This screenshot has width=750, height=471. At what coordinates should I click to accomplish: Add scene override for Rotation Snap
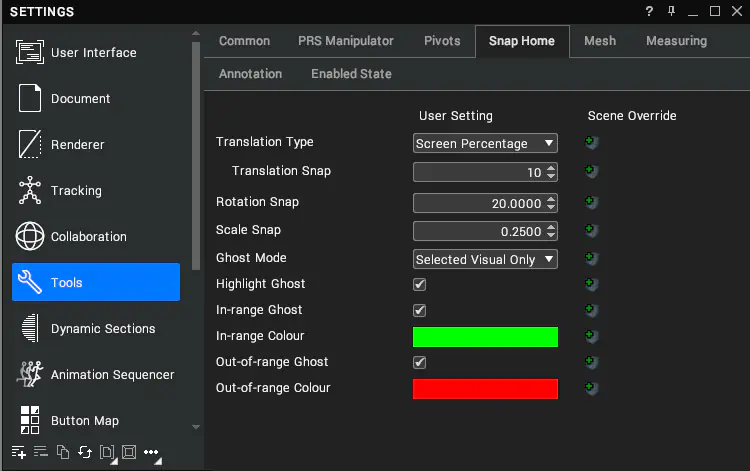(591, 202)
